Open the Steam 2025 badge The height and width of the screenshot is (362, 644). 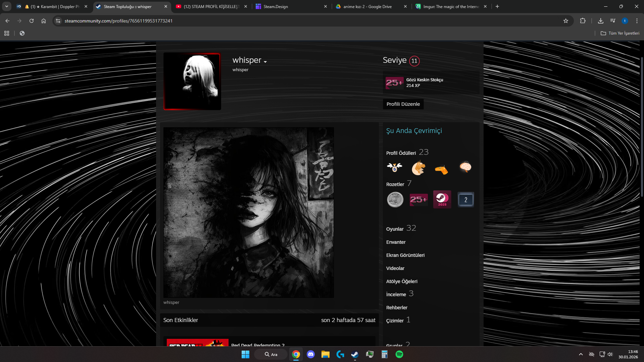point(442,199)
